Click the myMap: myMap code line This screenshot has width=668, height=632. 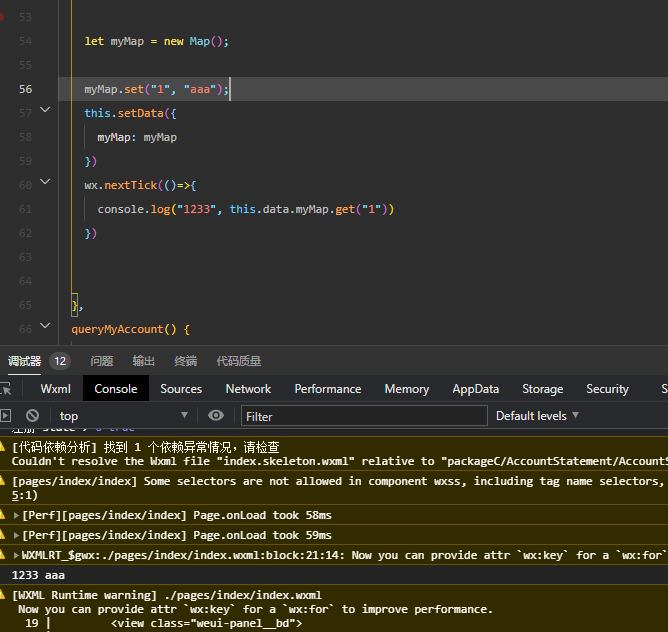(x=137, y=137)
